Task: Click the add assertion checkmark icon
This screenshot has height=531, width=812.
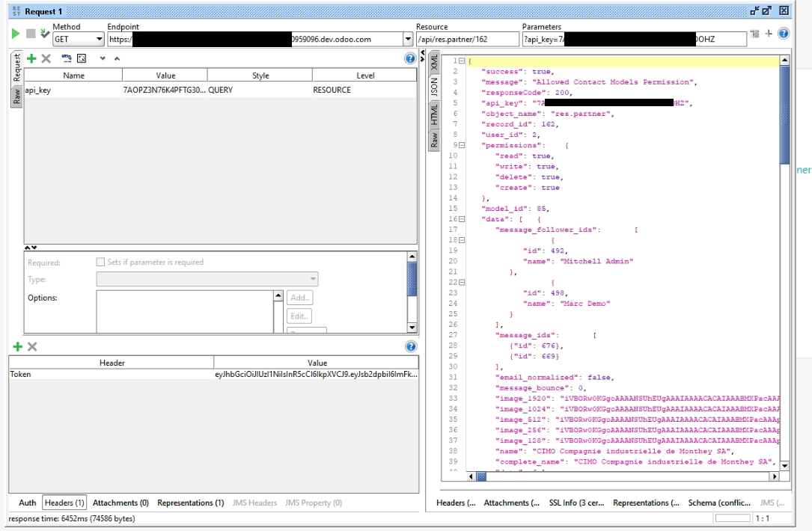Action: [45, 34]
